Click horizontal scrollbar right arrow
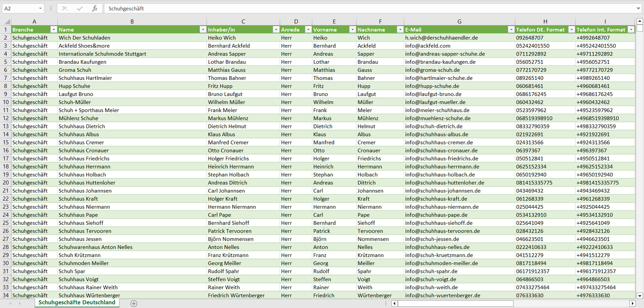Viewport: 644px width, 308px height. click(632, 303)
